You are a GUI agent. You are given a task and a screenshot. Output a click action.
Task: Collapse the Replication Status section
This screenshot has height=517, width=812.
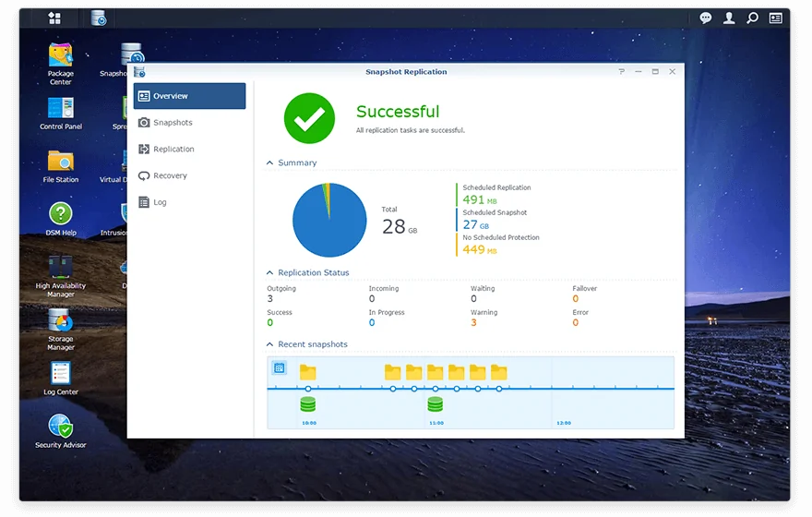(270, 273)
